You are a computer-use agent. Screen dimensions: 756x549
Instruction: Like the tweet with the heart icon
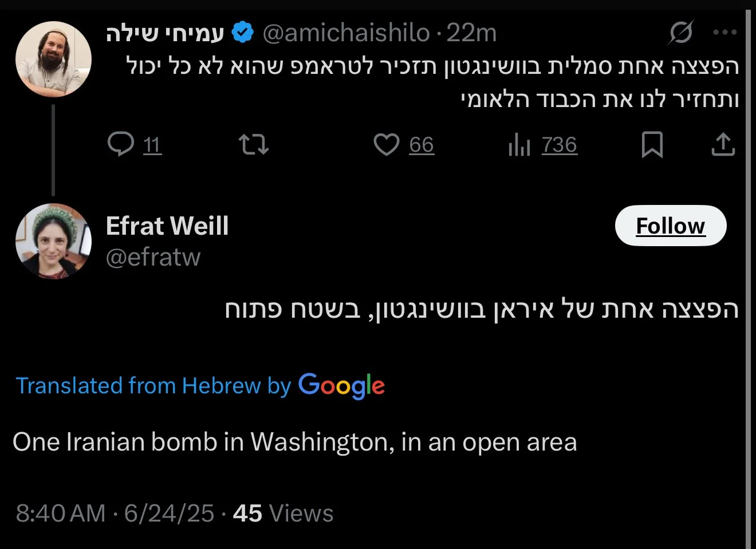pyautogui.click(x=387, y=144)
